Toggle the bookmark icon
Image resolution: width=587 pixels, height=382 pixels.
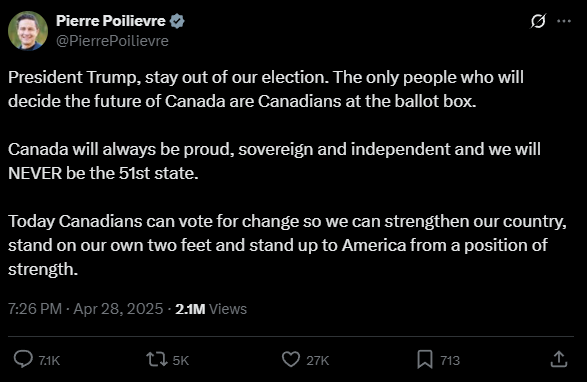coord(425,359)
